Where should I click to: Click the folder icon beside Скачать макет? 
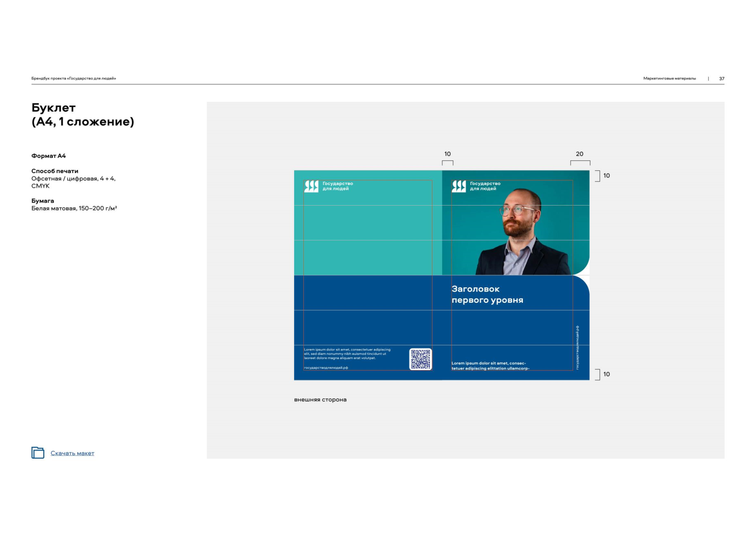pyautogui.click(x=38, y=453)
